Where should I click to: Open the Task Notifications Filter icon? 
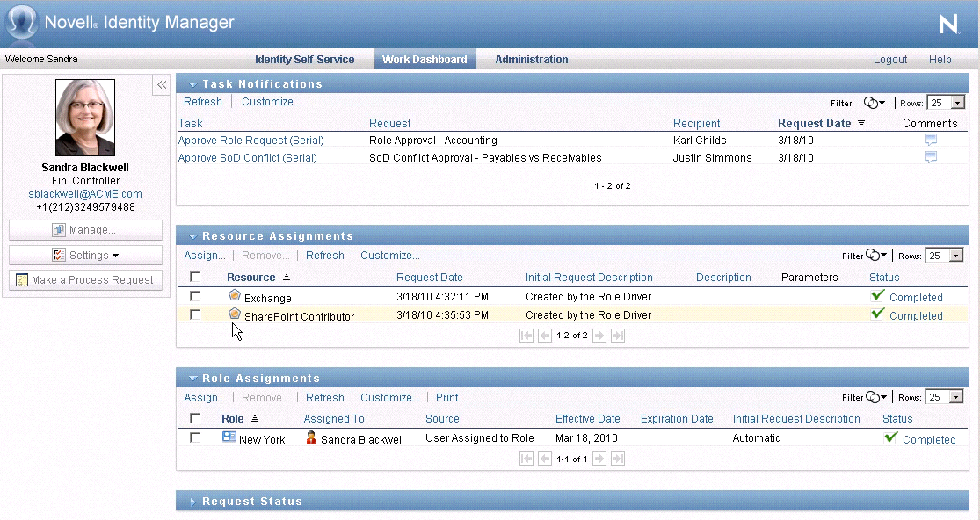point(874,103)
